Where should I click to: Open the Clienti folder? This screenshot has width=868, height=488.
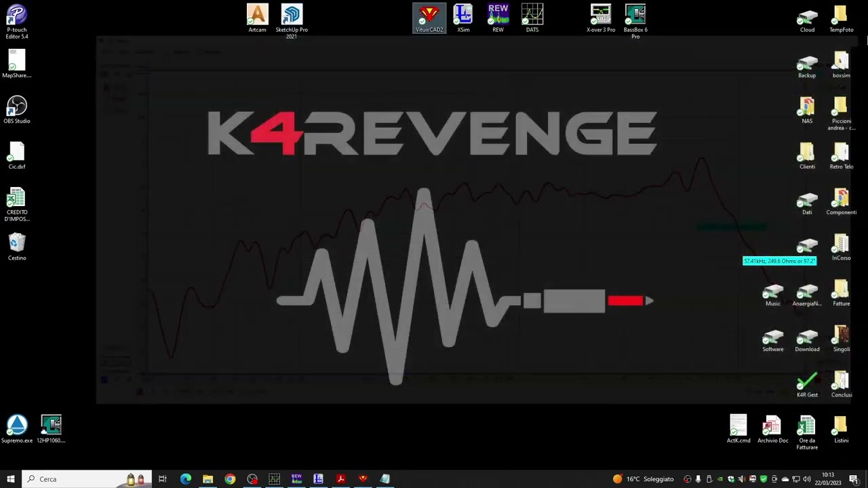807,155
